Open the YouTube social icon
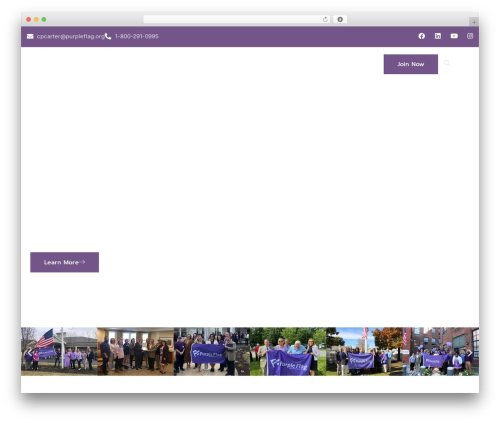Image resolution: width=500 pixels, height=423 pixels. pyautogui.click(x=454, y=36)
